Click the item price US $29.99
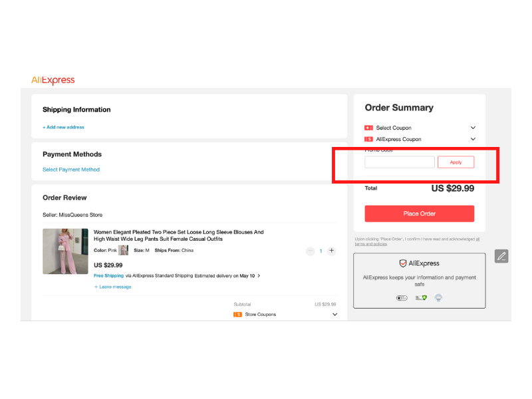Image resolution: width=532 pixels, height=399 pixels. (108, 265)
